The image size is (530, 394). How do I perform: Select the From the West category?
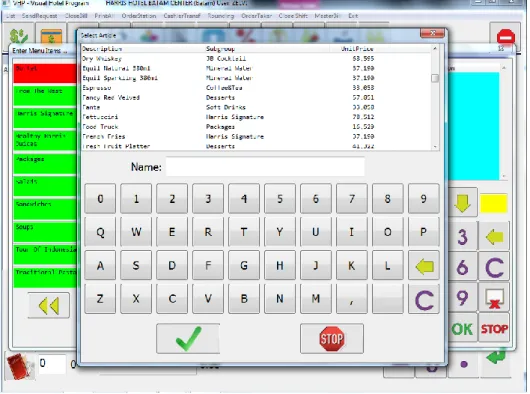tap(45, 96)
